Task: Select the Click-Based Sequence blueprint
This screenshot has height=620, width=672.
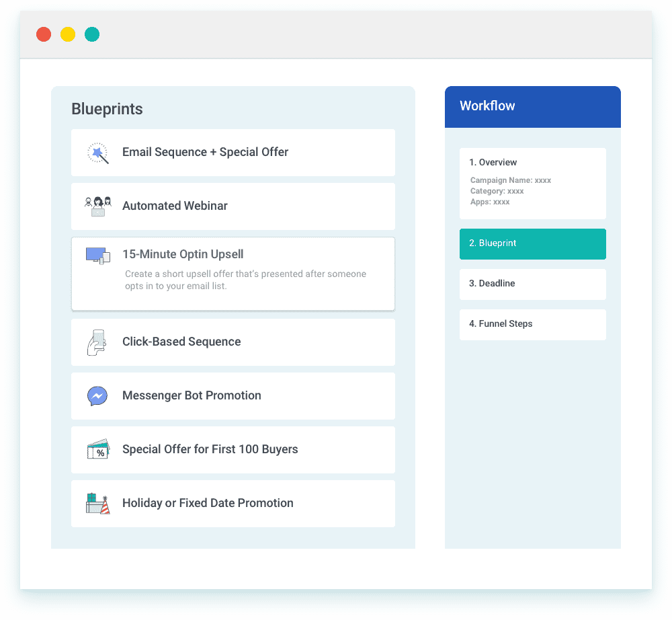Action: coord(233,342)
